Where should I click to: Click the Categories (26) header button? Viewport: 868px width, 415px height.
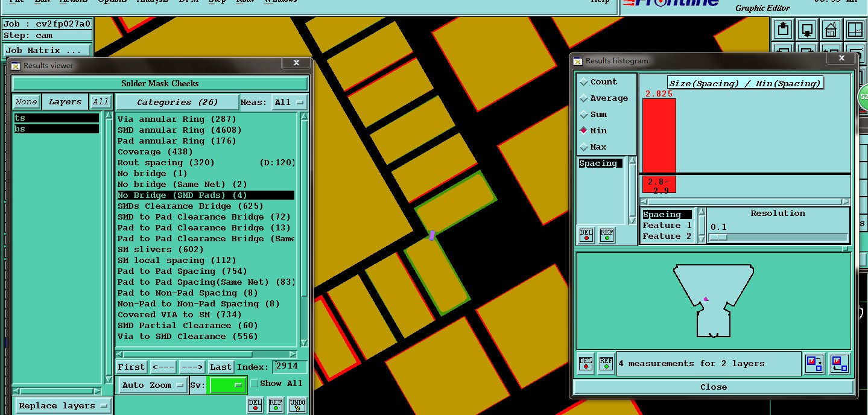click(177, 102)
